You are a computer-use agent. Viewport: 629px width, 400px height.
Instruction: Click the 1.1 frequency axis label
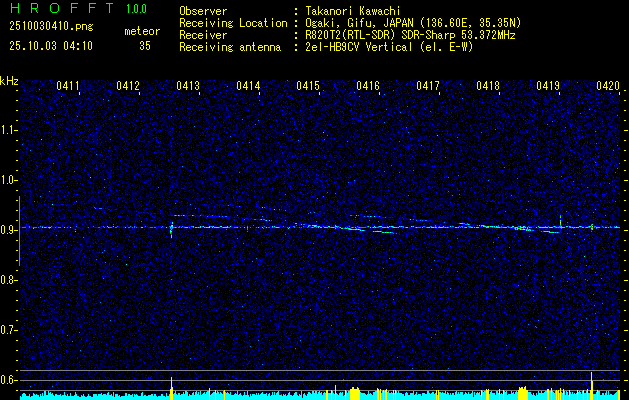tap(9, 129)
